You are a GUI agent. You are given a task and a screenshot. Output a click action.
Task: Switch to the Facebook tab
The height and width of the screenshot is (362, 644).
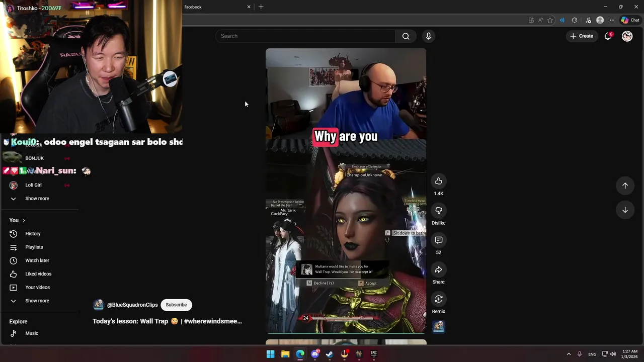point(214,7)
